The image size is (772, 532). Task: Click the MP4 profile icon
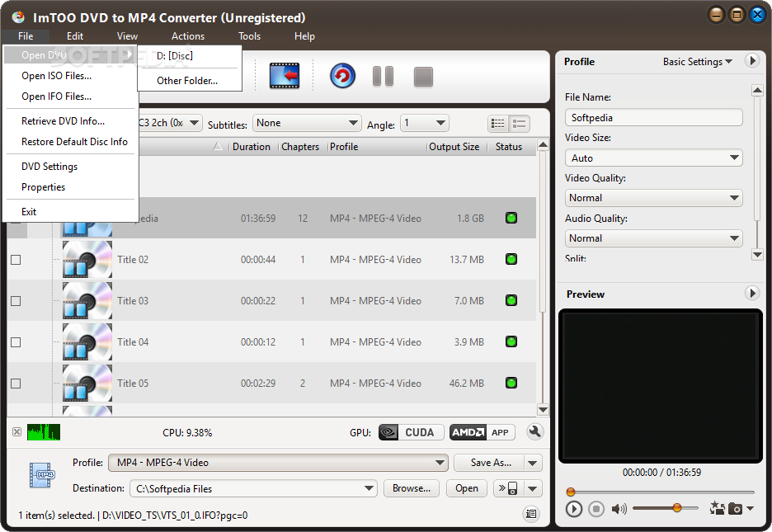42,475
